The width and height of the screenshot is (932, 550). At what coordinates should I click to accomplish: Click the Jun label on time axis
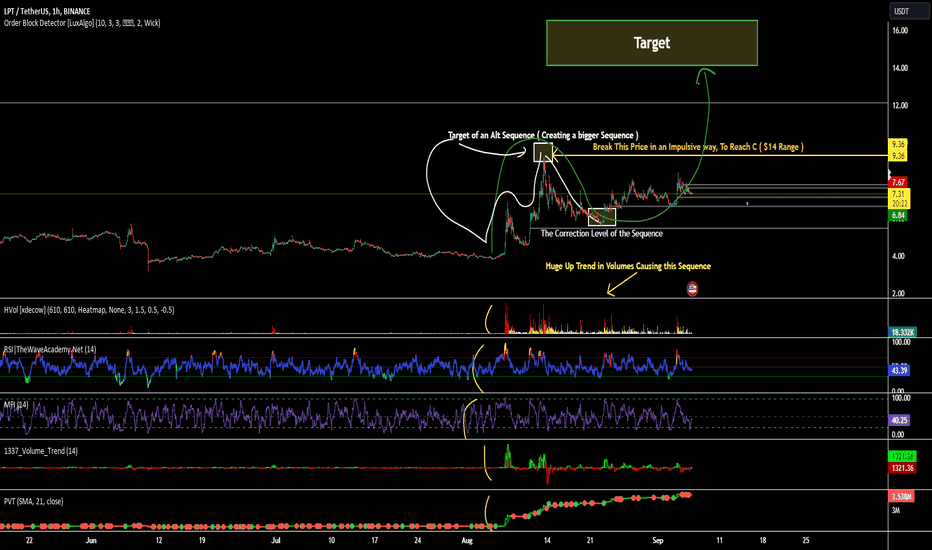tap(91, 540)
